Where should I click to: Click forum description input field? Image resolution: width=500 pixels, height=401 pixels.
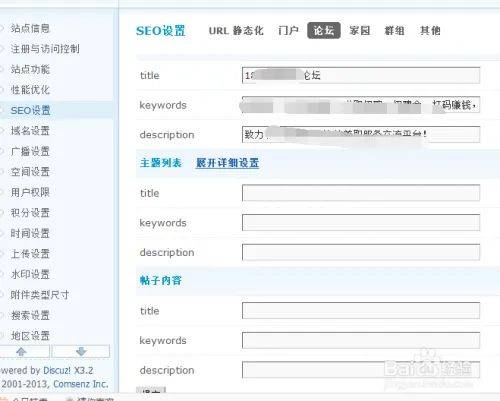(361, 134)
